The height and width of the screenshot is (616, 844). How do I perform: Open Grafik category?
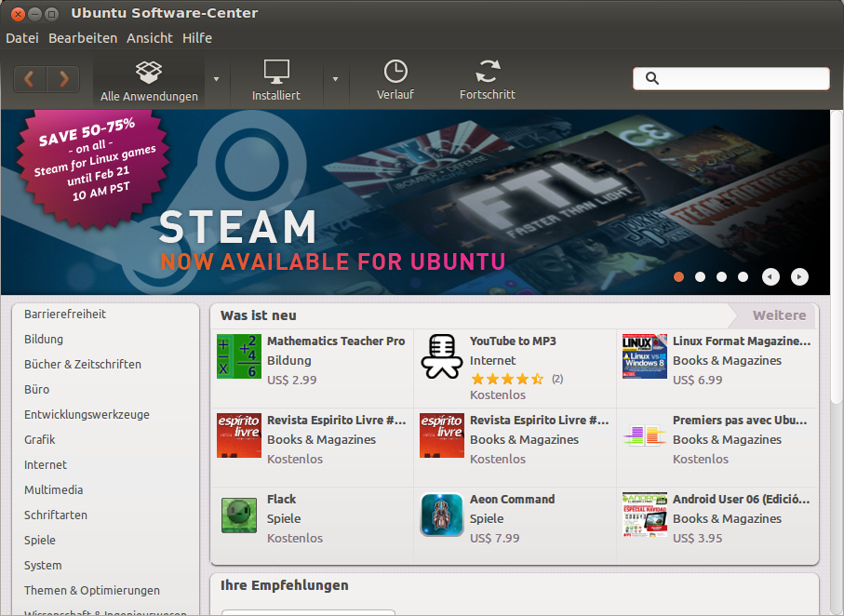tap(40, 440)
